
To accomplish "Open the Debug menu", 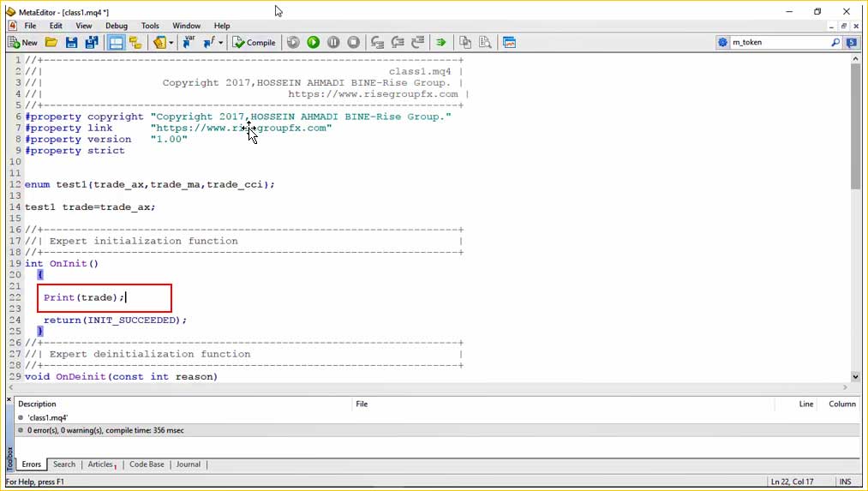I will 117,26.
